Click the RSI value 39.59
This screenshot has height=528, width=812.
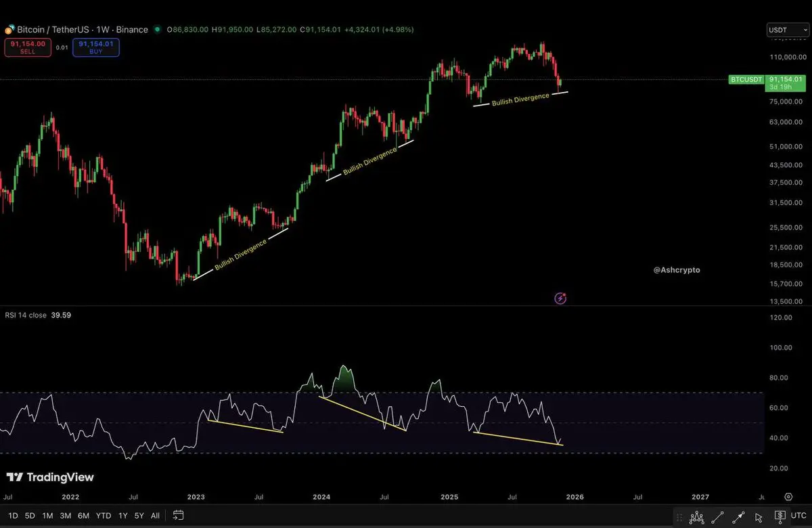tap(62, 315)
